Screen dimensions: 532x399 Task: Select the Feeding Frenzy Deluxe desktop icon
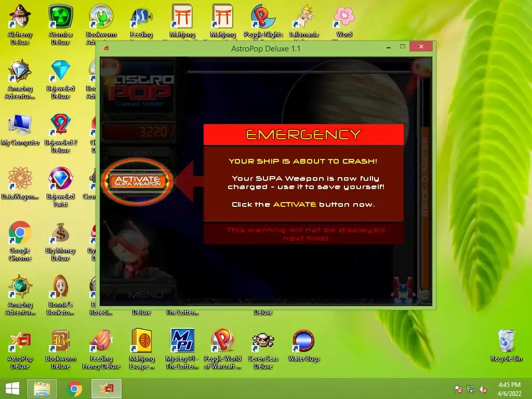coord(101,349)
